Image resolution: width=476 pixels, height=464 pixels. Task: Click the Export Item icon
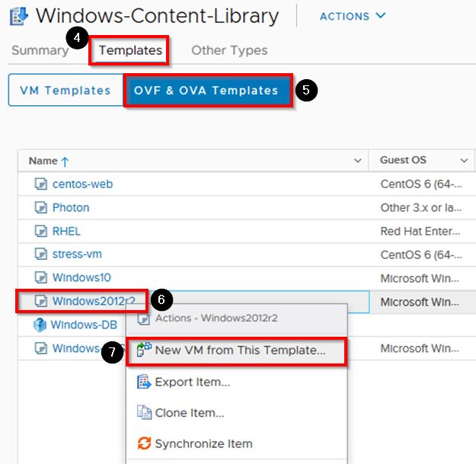pos(144,382)
